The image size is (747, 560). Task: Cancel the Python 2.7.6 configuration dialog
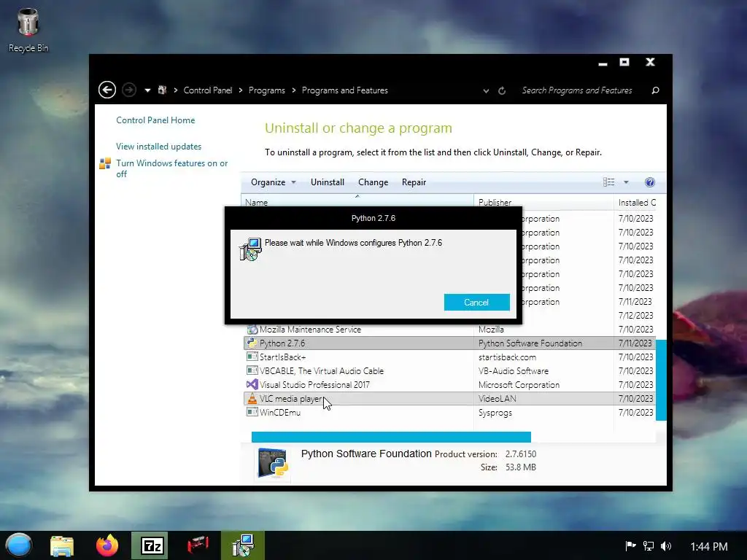[x=476, y=303]
